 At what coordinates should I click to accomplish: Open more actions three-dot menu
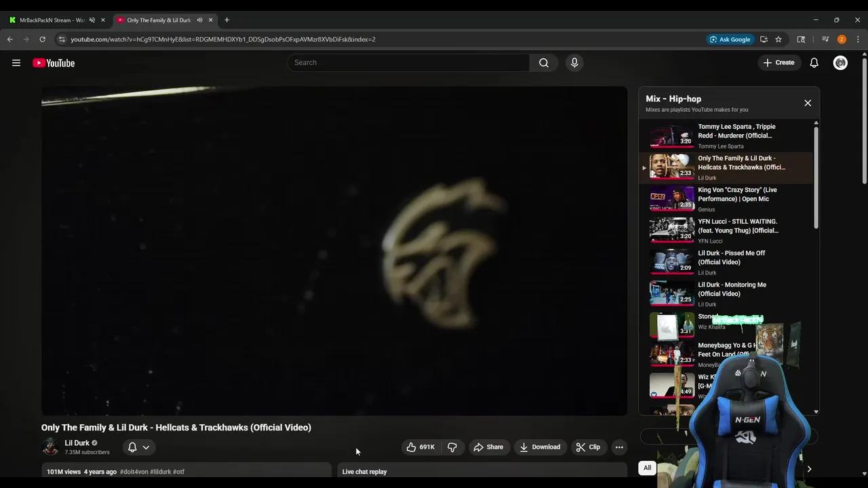[x=619, y=447]
